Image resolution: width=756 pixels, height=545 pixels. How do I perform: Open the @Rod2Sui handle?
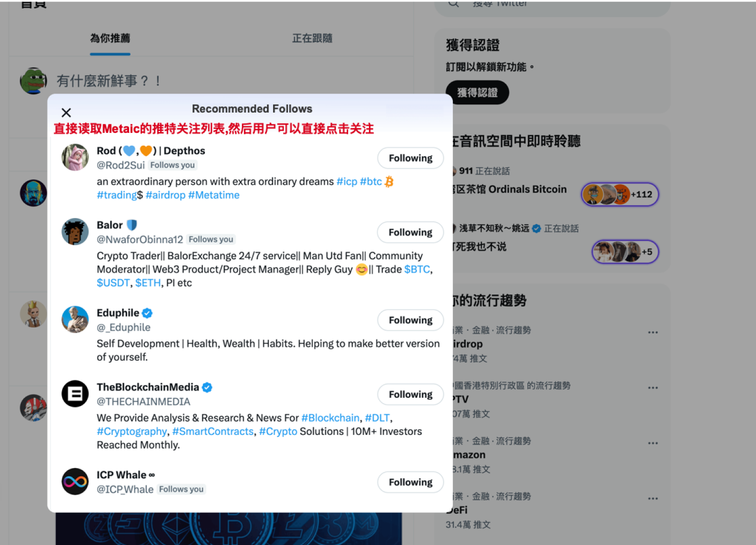pos(121,165)
